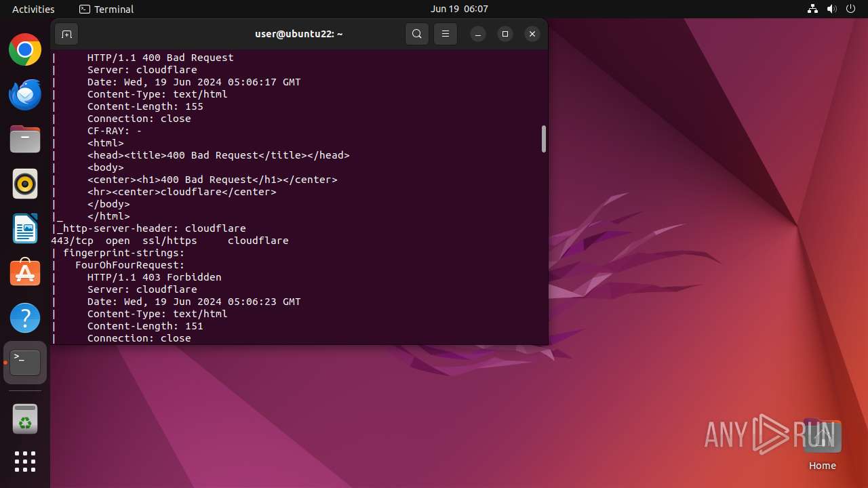
Task: Click the terminal title user@ubuntu22
Action: click(x=298, y=34)
